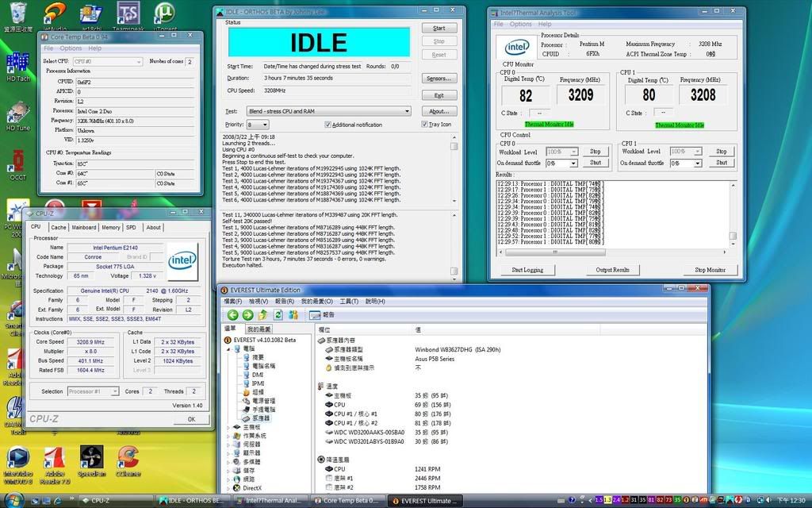Switch to Cache tab in CPU-Z
Viewport: 812px width, 508px height.
tap(59, 228)
